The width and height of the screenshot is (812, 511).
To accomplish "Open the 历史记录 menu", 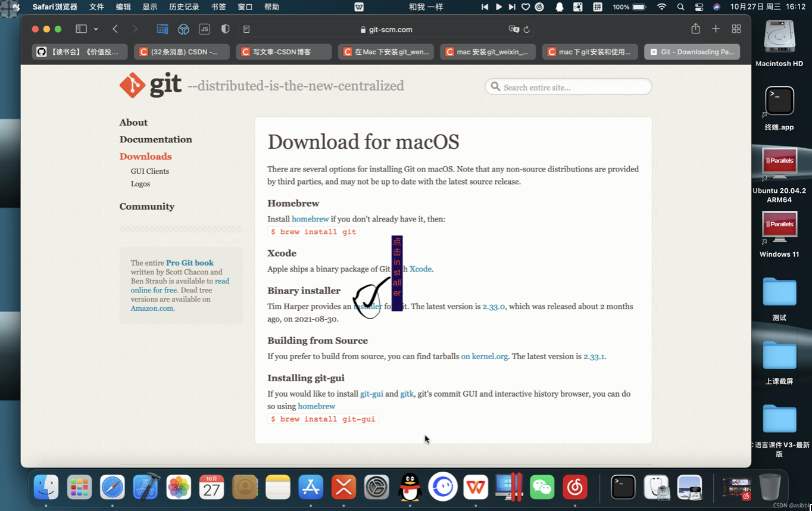I will click(184, 7).
